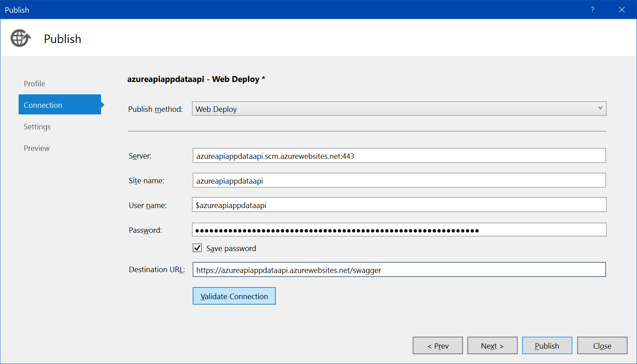The height and width of the screenshot is (364, 637).
Task: Click into the Site name field
Action: (x=399, y=181)
